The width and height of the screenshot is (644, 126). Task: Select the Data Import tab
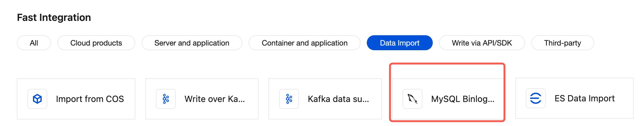[x=399, y=43]
